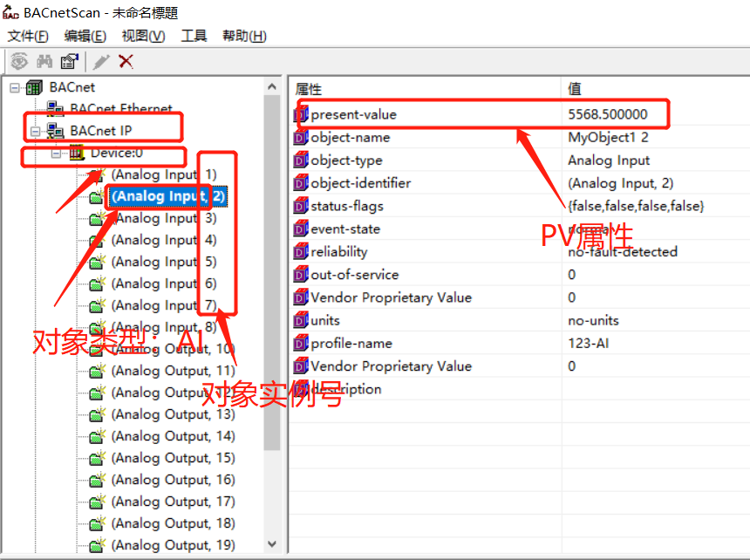Click the tree scrollbar up arrow

[272, 86]
